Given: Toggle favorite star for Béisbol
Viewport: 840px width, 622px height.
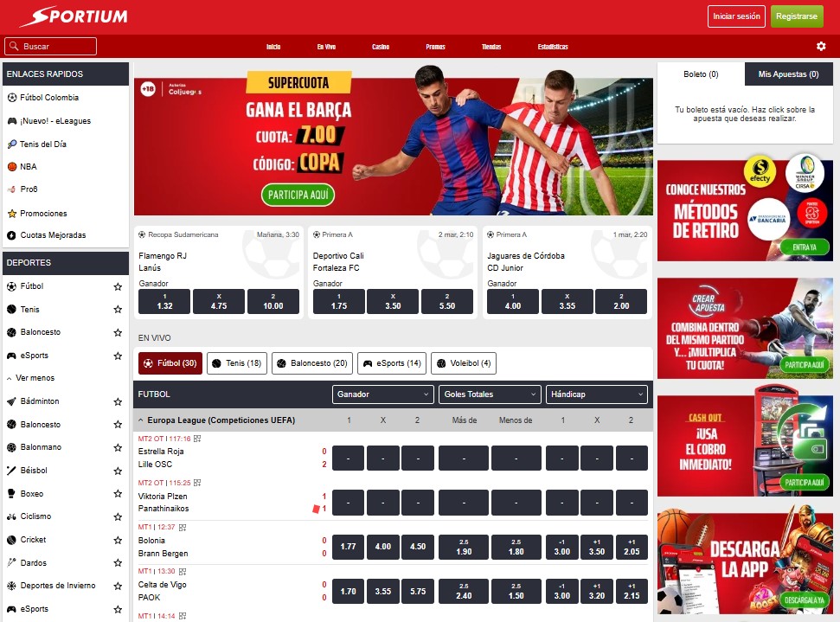Looking at the screenshot, I should coord(118,471).
